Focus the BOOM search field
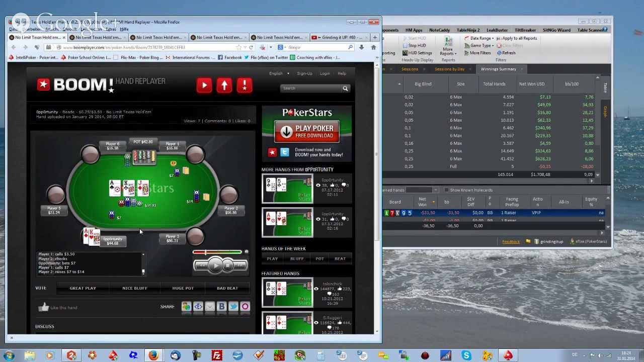 tap(311, 88)
